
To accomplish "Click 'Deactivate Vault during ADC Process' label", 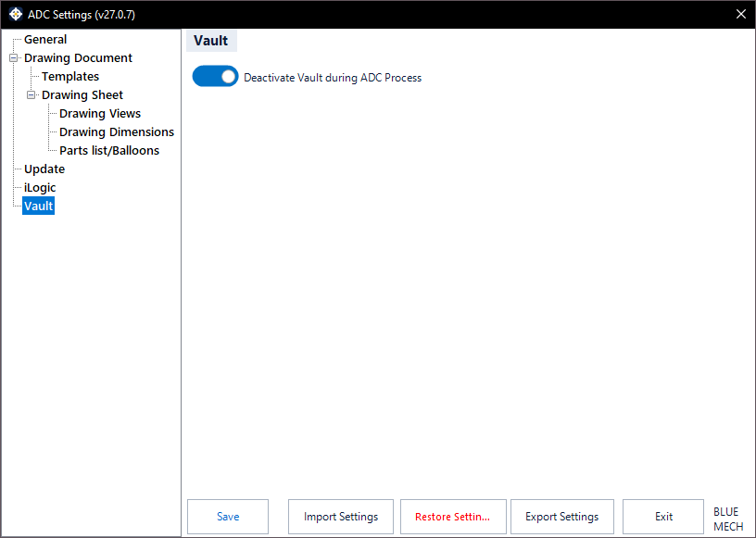I will [x=333, y=78].
